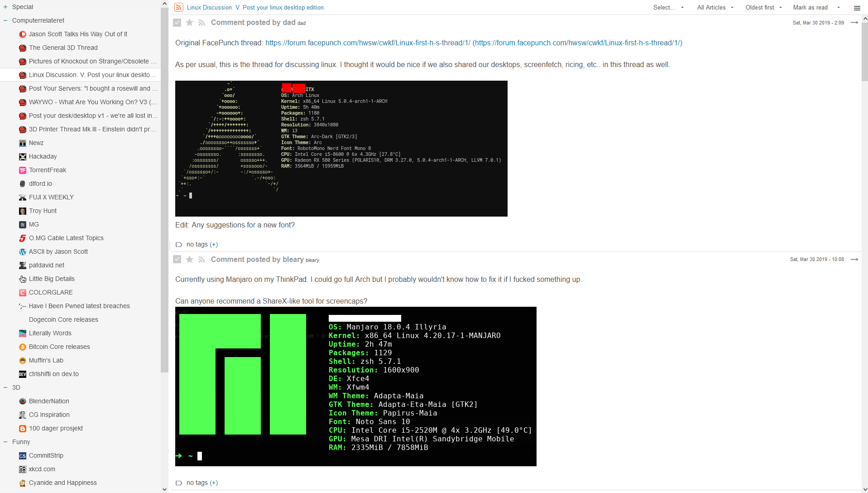
Task: Select the Hackaday feed
Action: pyautogui.click(x=43, y=156)
